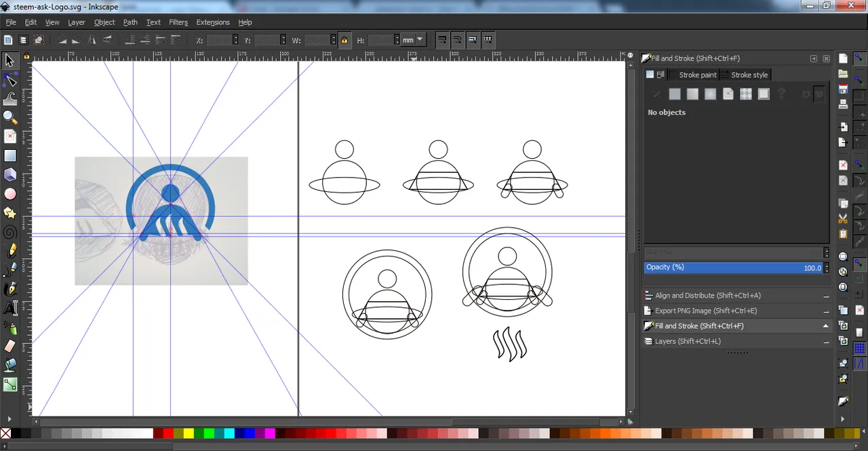This screenshot has width=868, height=451.
Task: Click the Open folder icon in commands bar
Action: 843,74
